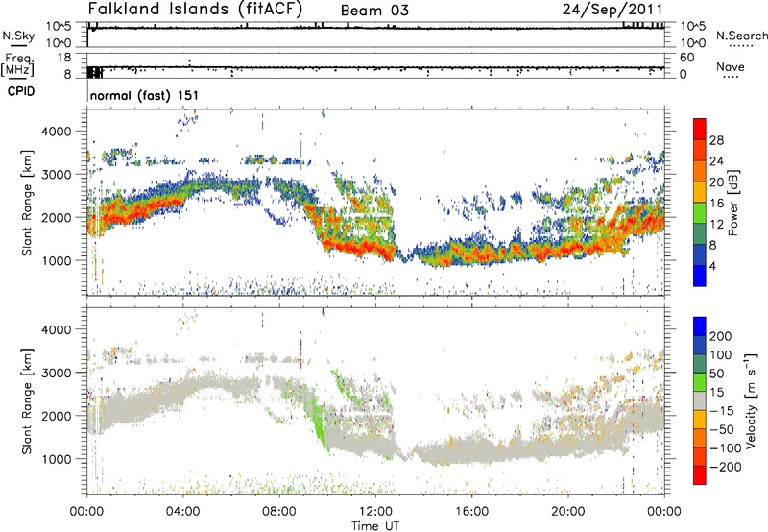Image resolution: width=768 pixels, height=532 pixels.
Task: Click the "Time UT" axis title
Action: pyautogui.click(x=375, y=526)
